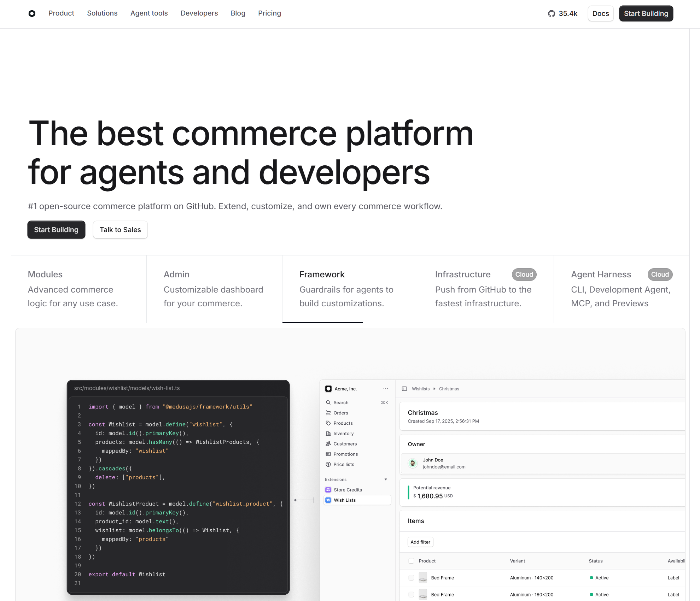Image resolution: width=700 pixels, height=601 pixels.
Task: Open the Developers nav menu
Action: pos(199,13)
